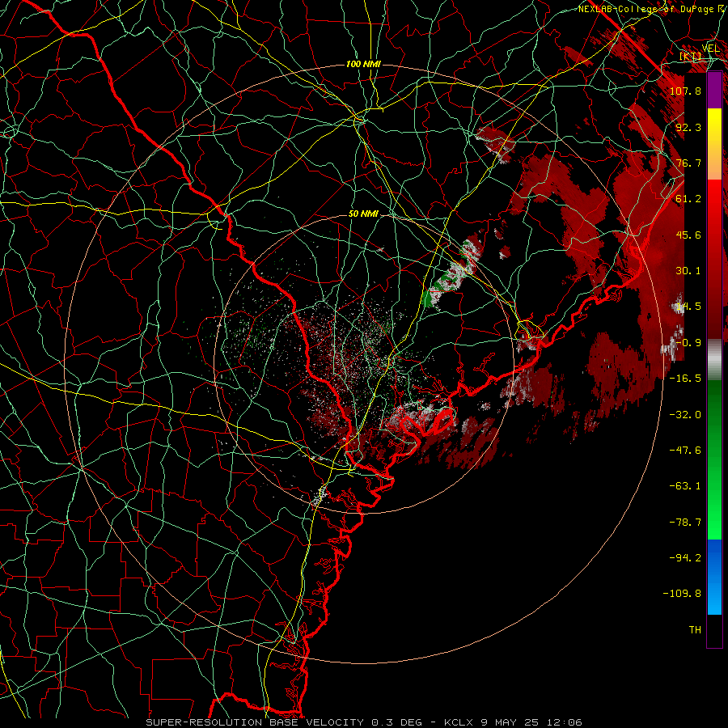
Task: Click the TH threshold label
Action: [x=695, y=630]
